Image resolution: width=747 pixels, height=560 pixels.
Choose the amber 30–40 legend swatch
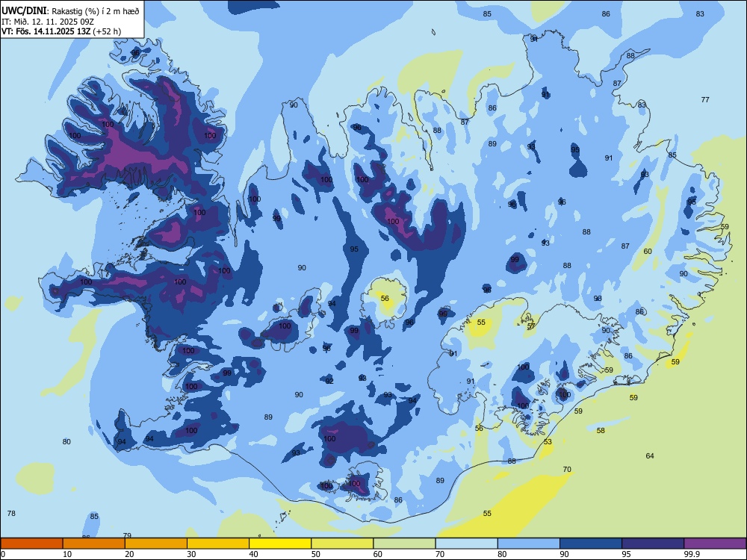(x=218, y=544)
